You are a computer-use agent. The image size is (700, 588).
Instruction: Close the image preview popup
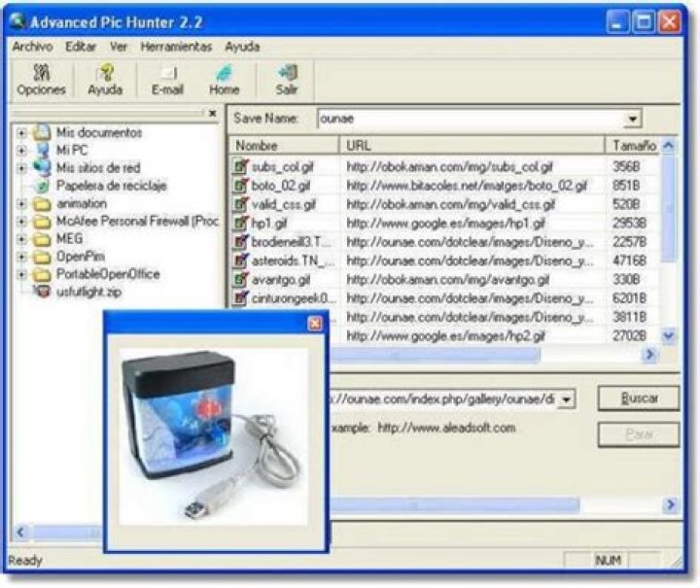coord(315,324)
